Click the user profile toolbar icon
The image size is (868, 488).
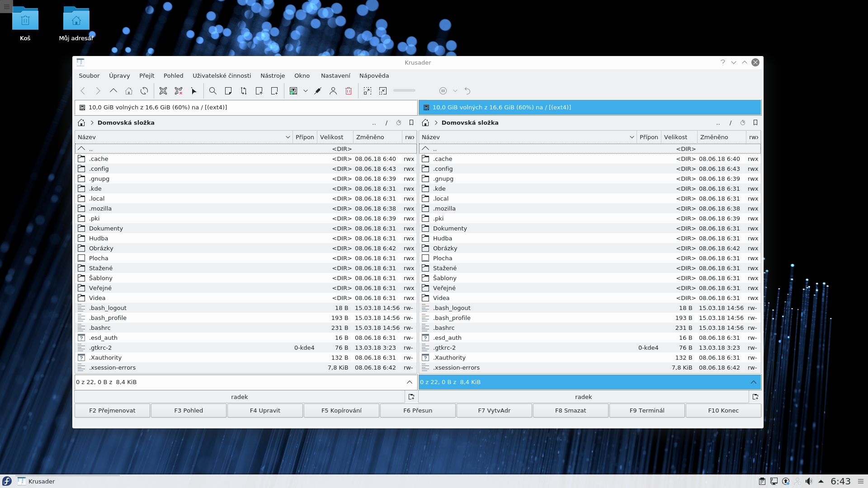click(333, 91)
